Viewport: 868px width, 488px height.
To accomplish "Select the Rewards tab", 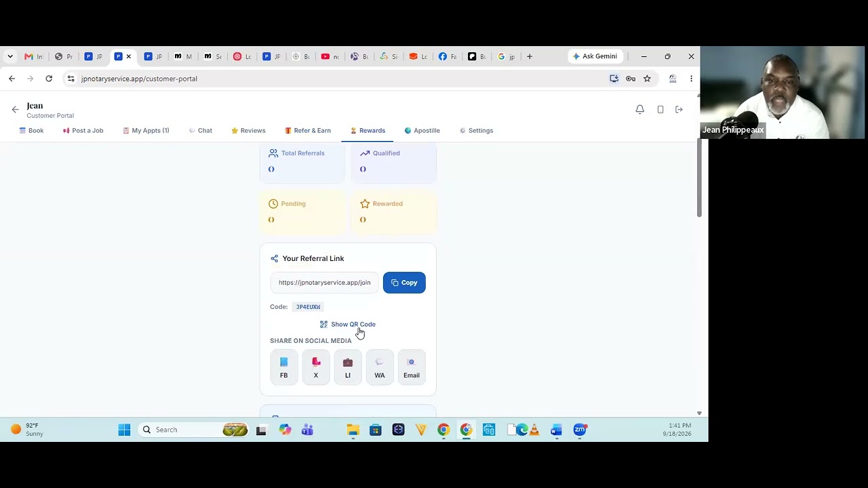I will coord(368,130).
